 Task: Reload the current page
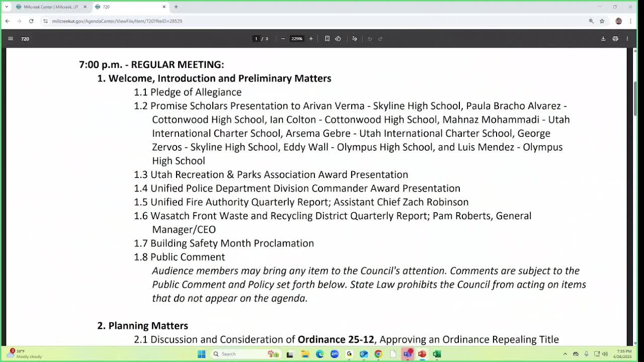(31, 21)
